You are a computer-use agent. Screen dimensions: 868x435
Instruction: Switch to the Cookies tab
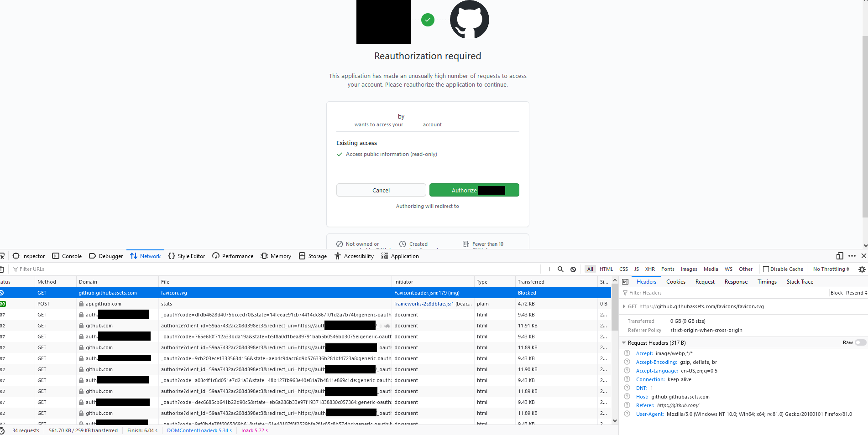coord(675,282)
